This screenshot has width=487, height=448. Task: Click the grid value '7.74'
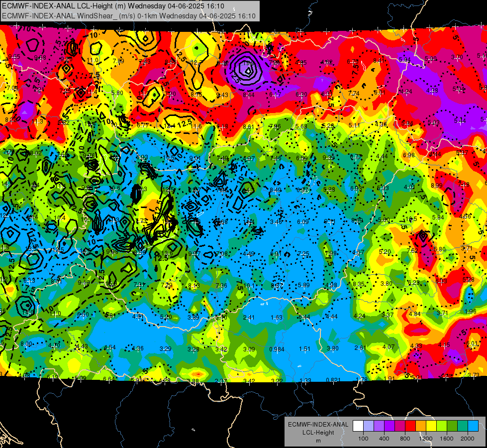(x=354, y=93)
